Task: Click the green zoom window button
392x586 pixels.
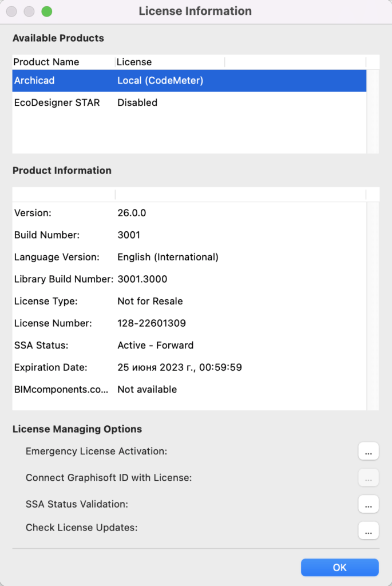Action: (46, 11)
